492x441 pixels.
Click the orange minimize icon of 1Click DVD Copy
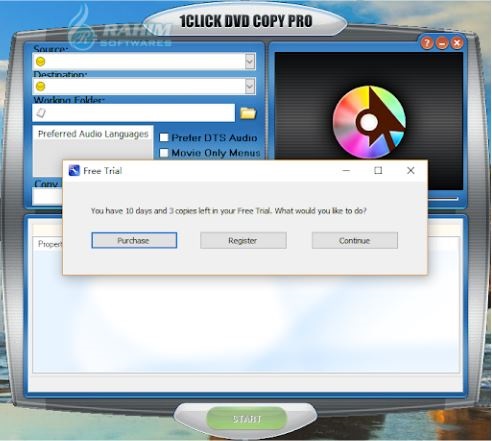[x=442, y=43]
